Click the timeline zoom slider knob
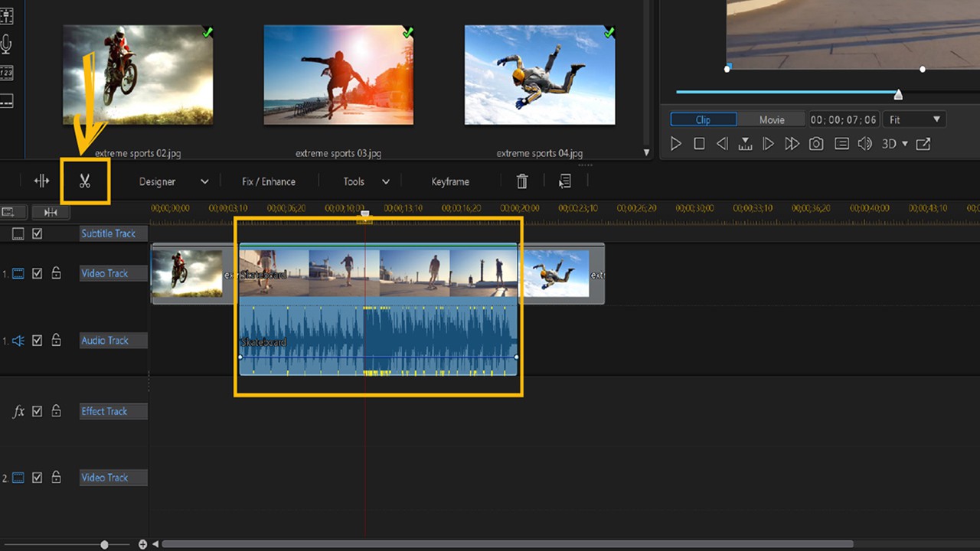The height and width of the screenshot is (551, 980). tap(104, 545)
